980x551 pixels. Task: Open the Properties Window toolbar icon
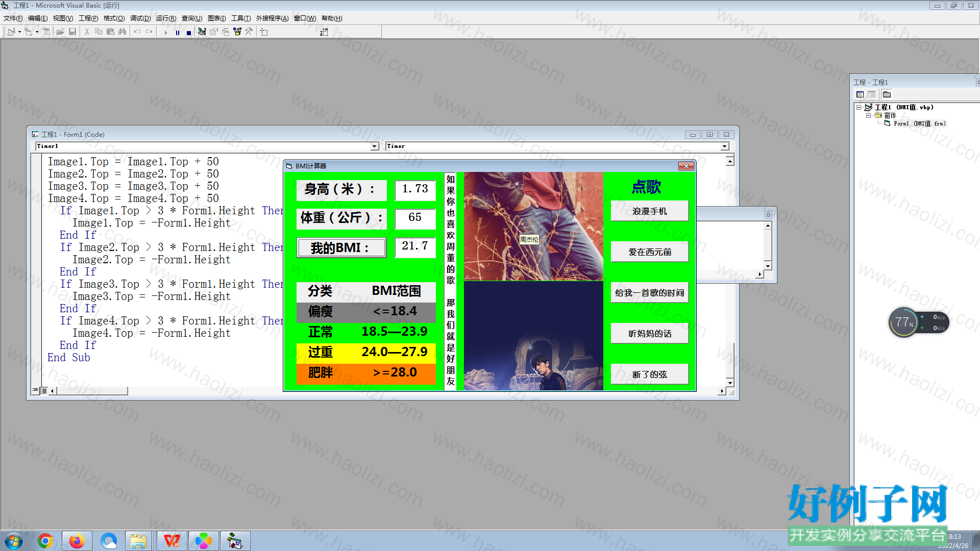coord(214,32)
